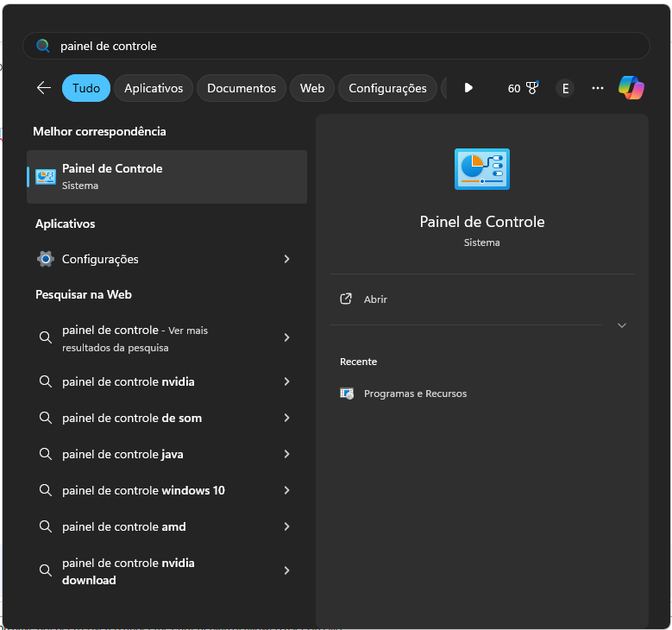Expand chevron beside 'painel de controle nvidia'

pyautogui.click(x=286, y=381)
